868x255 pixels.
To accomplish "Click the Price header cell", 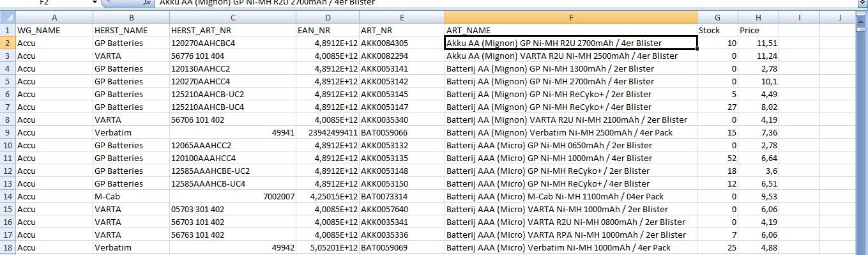I will [x=758, y=31].
